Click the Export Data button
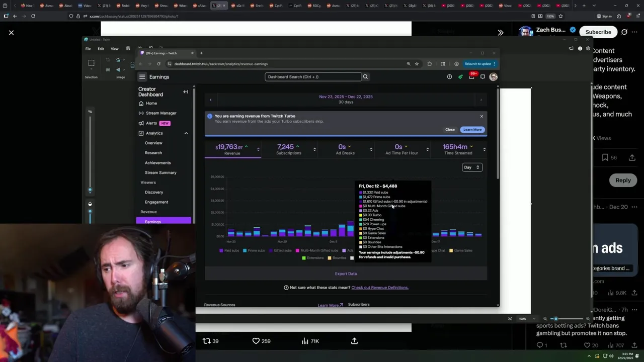The height and width of the screenshot is (362, 644). (x=346, y=274)
